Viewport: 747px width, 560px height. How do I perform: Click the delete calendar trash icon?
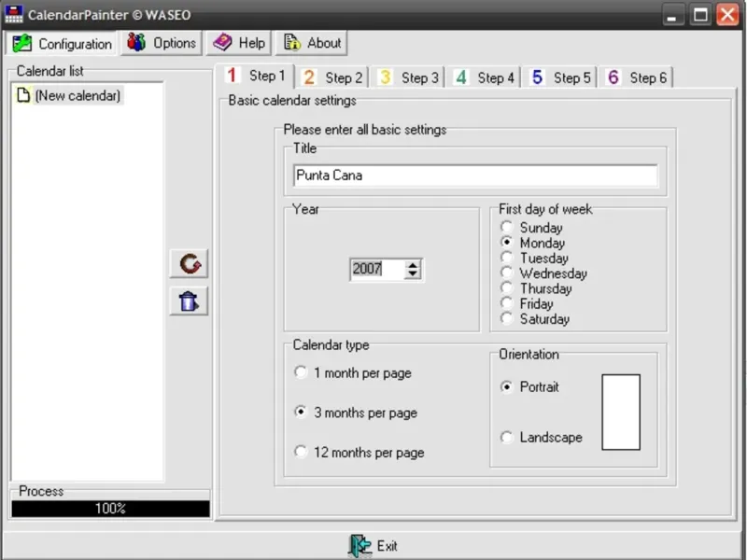[190, 301]
